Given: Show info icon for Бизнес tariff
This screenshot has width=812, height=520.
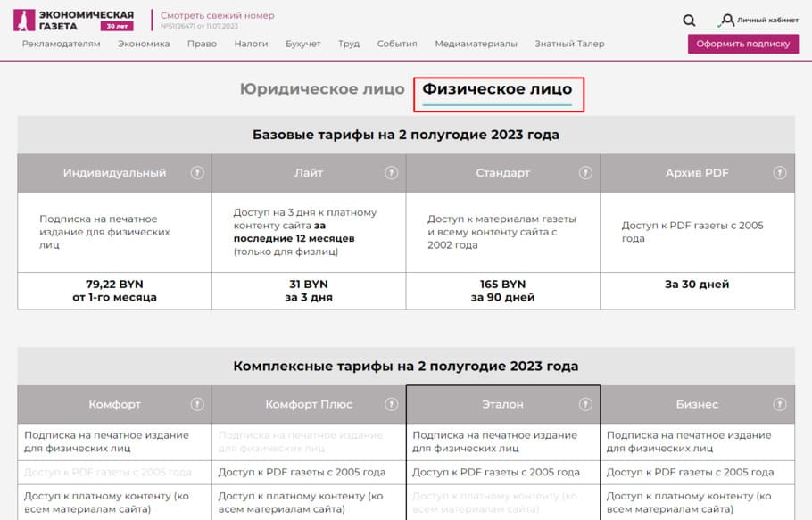Looking at the screenshot, I should (x=779, y=404).
